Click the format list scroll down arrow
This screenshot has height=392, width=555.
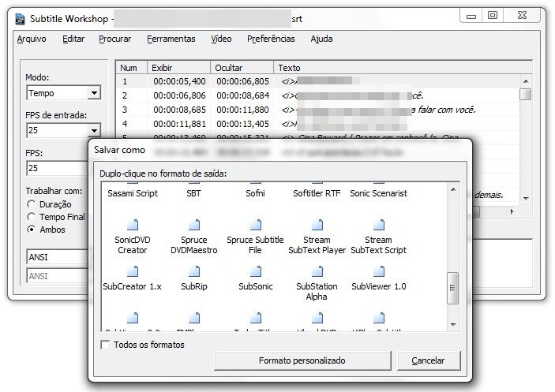pos(453,324)
